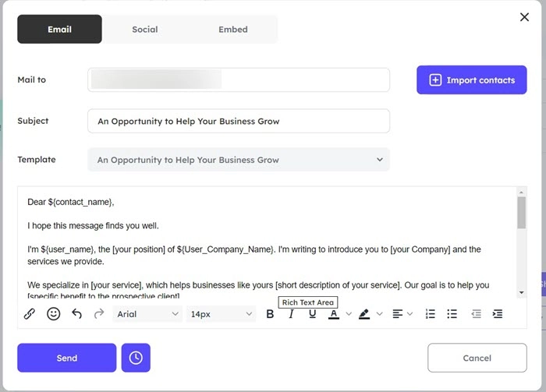The width and height of the screenshot is (546, 392).
Task: Open the emoji picker
Action: click(53, 314)
